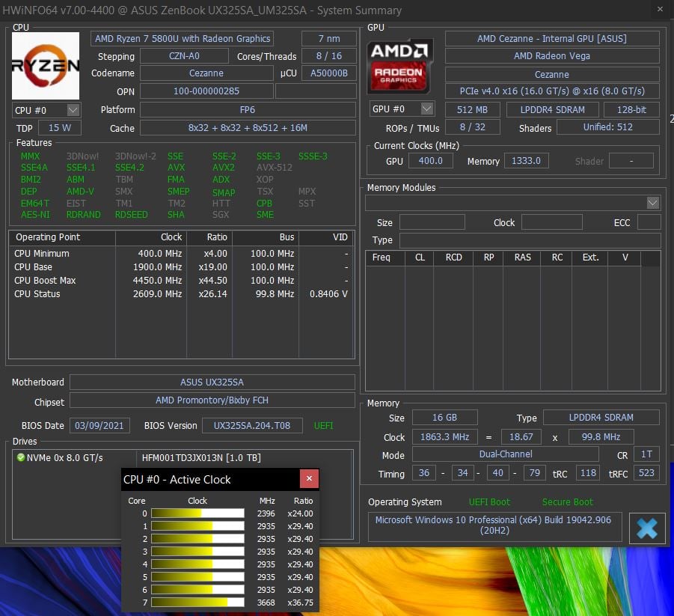The width and height of the screenshot is (674, 616).
Task: Open the CPU #0 selector dropdown
Action: (73, 110)
